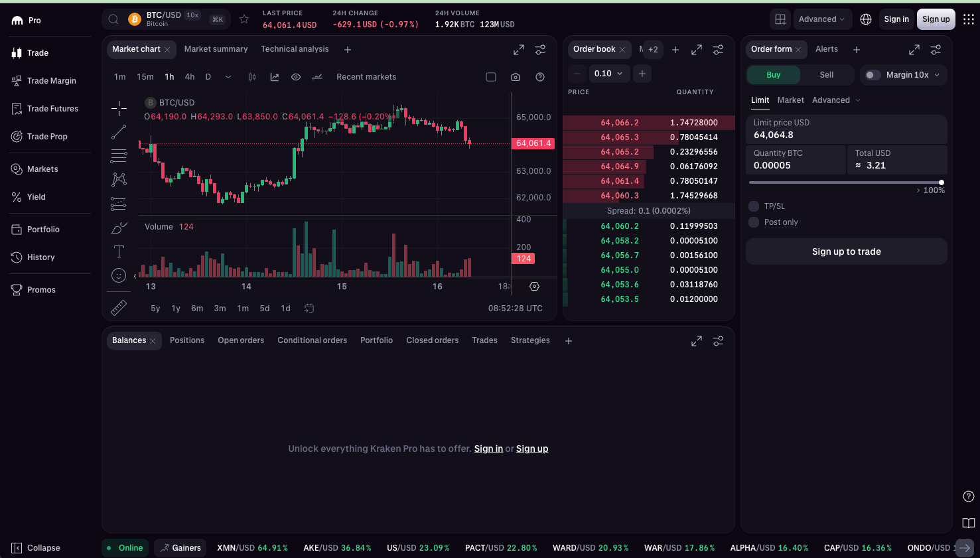
Task: Select the crosshair cursor tool
Action: 119,108
